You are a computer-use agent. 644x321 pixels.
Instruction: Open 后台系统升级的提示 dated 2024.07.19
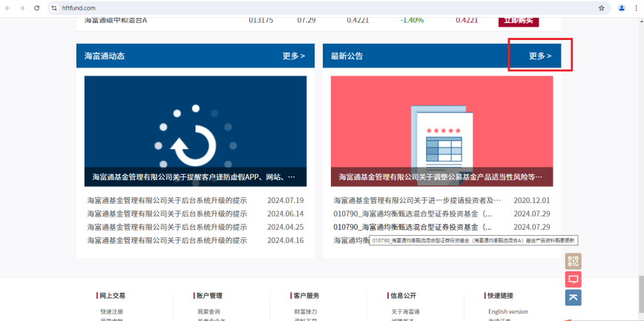point(167,201)
